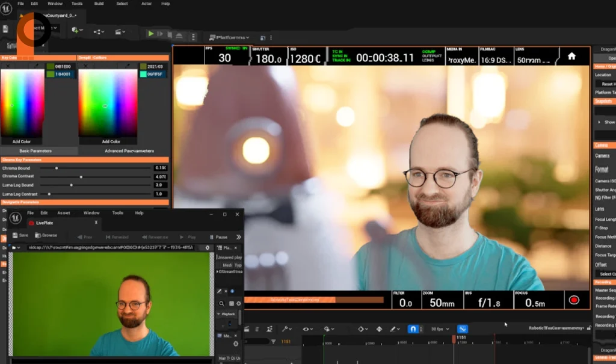Open the Tools menu in LivePlate window
The width and height of the screenshot is (616, 364).
(118, 212)
